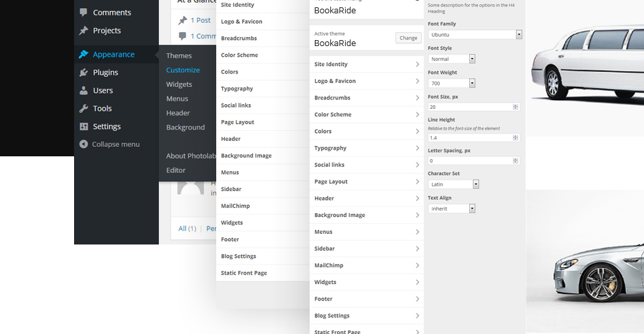Click the Appearance paintbrush icon

pyautogui.click(x=83, y=54)
